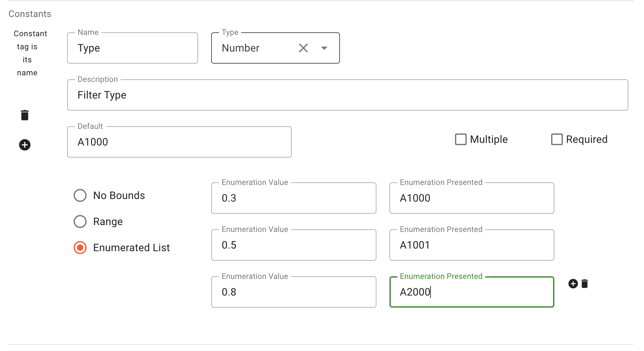
Task: Add a new constant with plus icon
Action: point(25,145)
